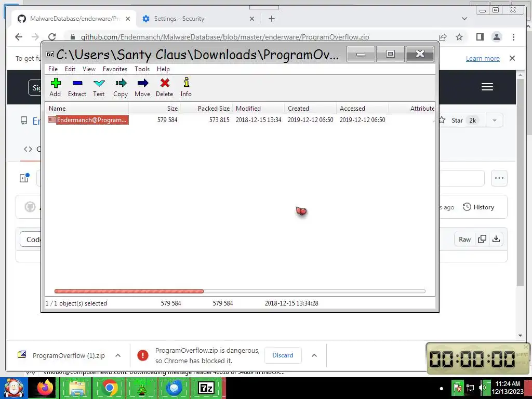Follow the Learn more link

tap(483, 58)
